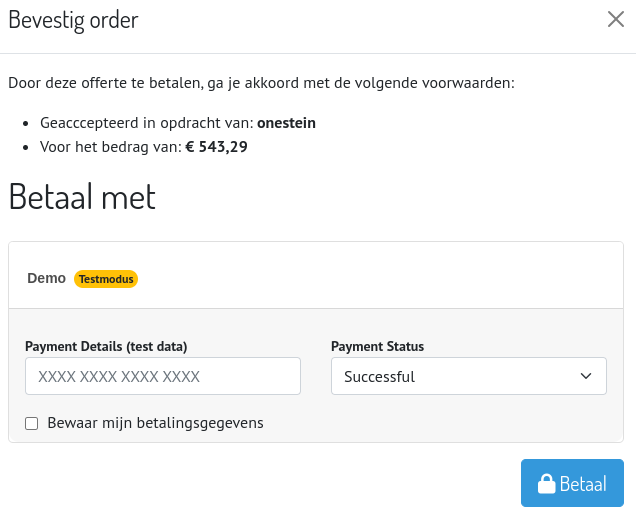Select the Demo payment method header
The height and width of the screenshot is (514, 636).
[x=47, y=278]
